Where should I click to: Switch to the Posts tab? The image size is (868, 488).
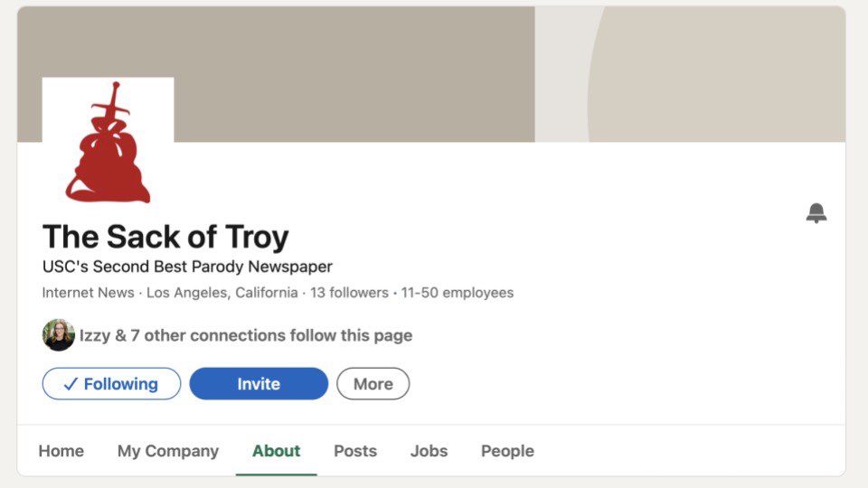(355, 451)
